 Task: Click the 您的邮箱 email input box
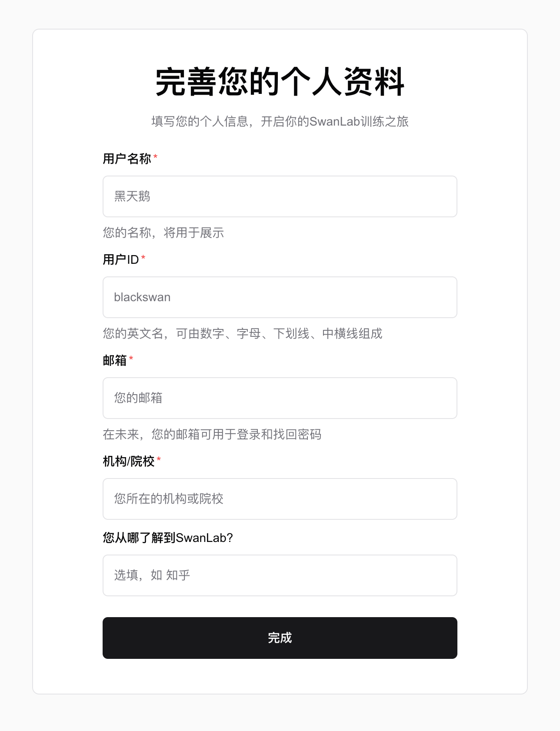280,398
